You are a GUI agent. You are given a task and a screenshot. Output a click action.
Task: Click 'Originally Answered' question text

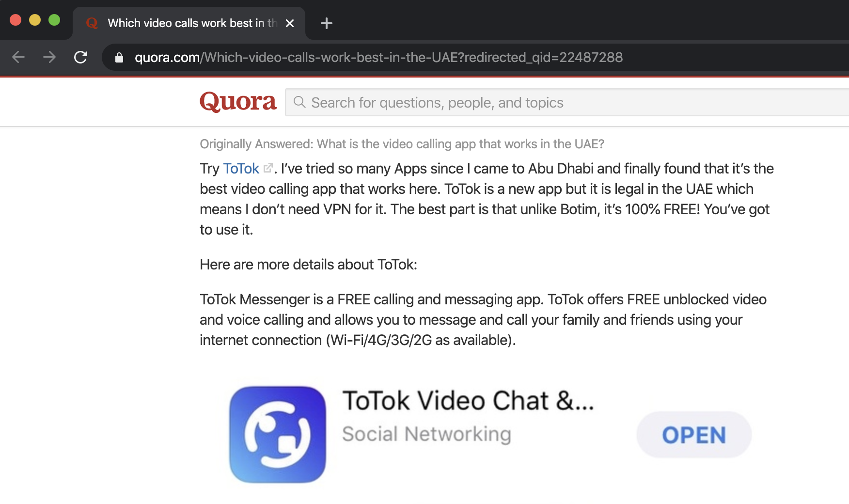click(402, 144)
